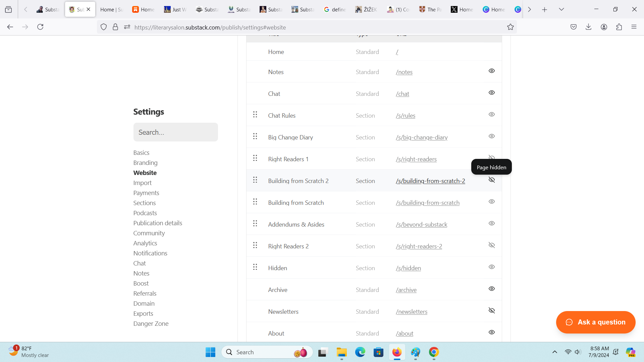Click the Ask a question button

595,322
